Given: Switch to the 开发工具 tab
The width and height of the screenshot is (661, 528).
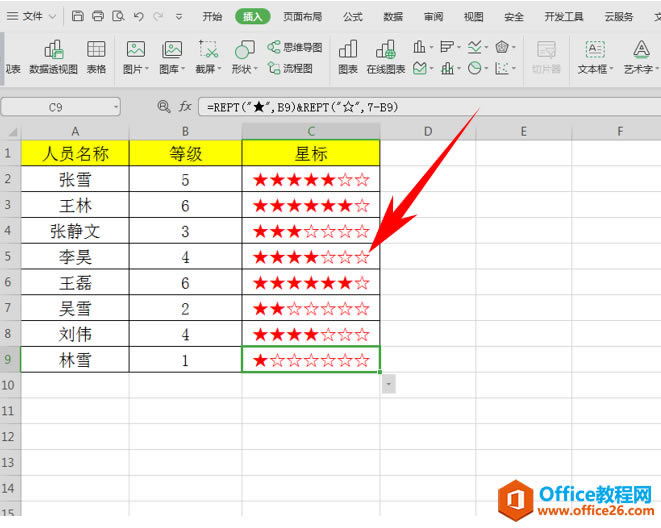Looking at the screenshot, I should 564,16.
